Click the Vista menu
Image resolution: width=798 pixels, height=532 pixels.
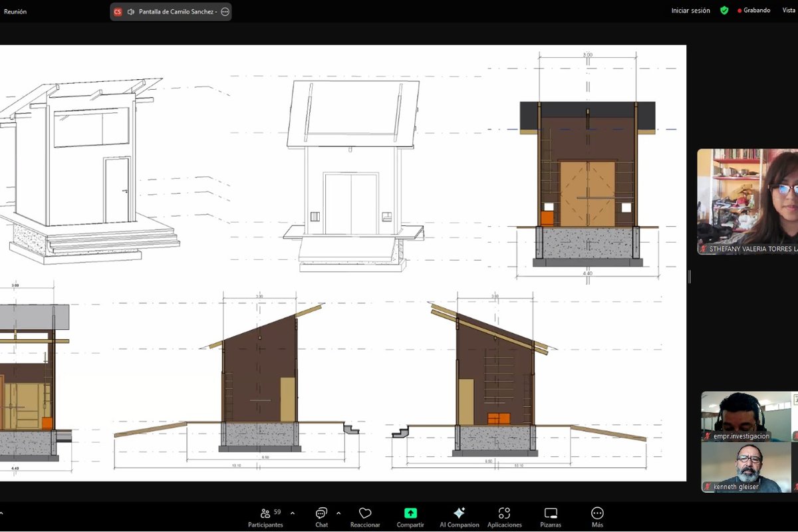click(x=789, y=11)
